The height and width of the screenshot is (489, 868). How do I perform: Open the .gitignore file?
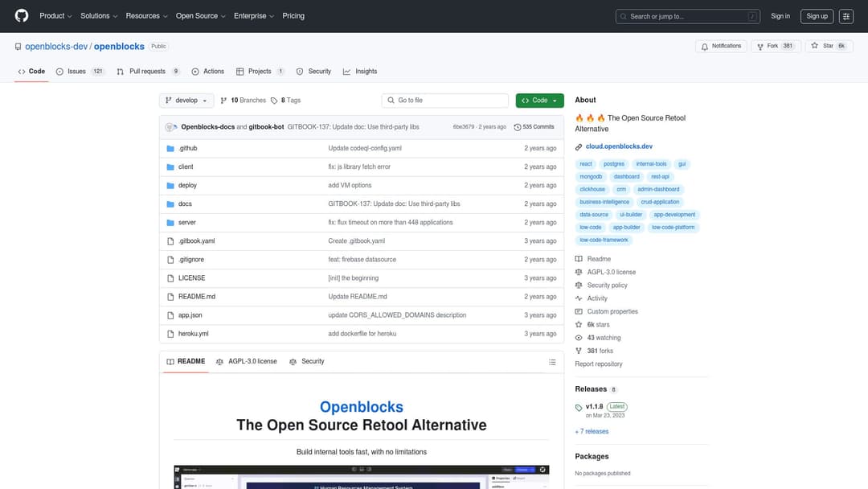pyautogui.click(x=191, y=260)
